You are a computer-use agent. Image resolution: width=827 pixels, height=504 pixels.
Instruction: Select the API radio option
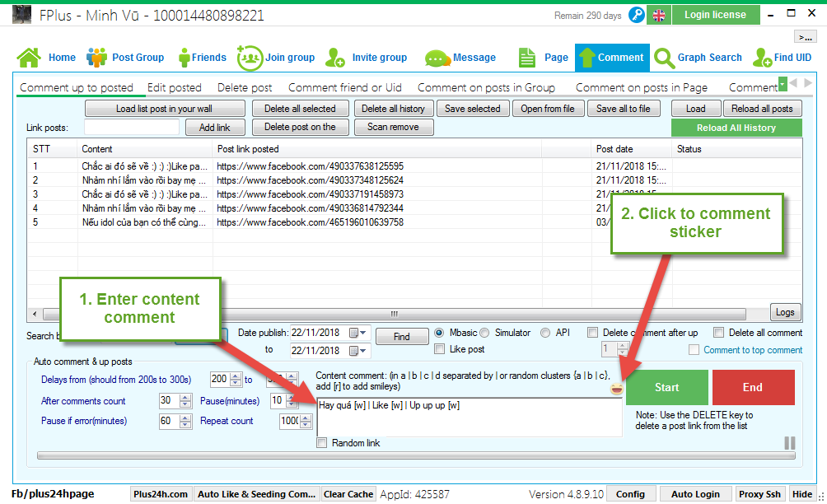coord(545,333)
